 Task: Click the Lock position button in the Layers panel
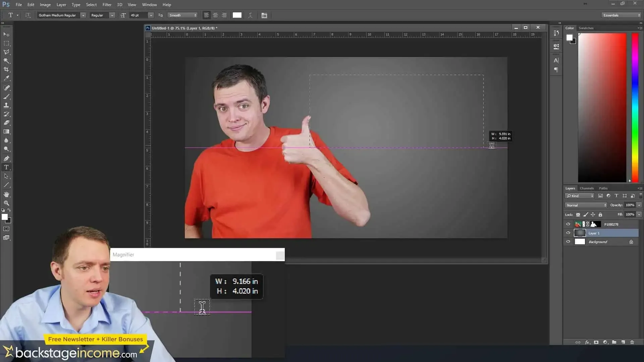593,215
